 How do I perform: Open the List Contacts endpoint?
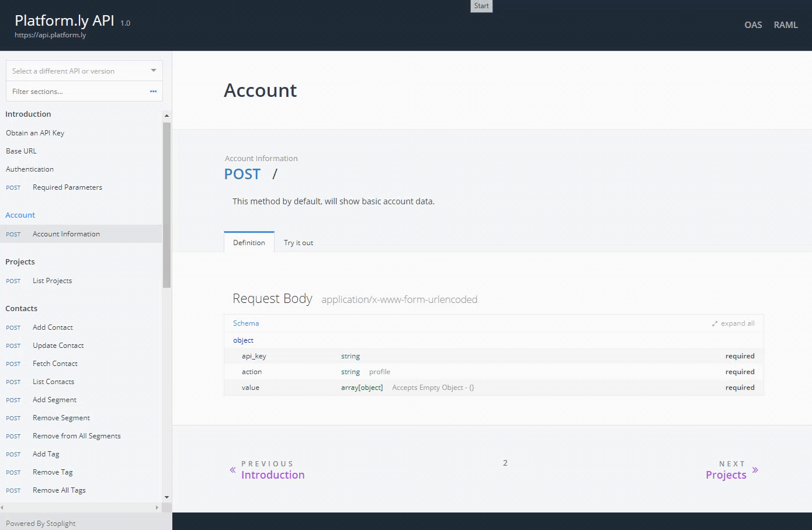53,381
